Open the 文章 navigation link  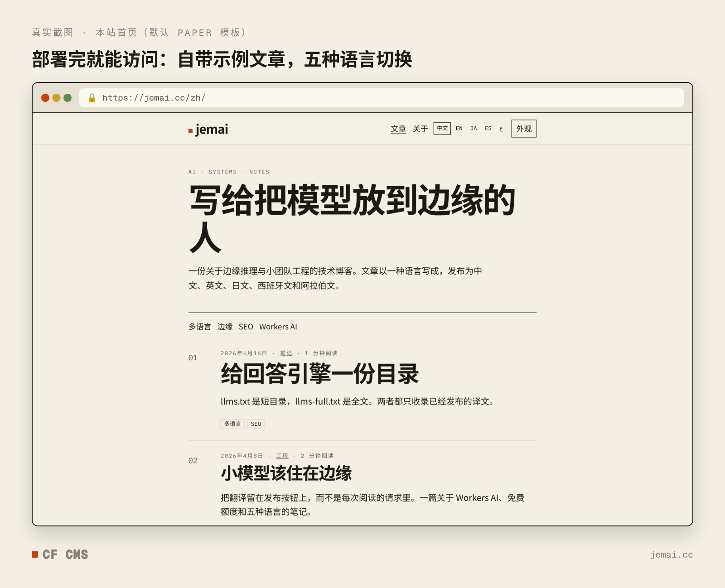398,129
